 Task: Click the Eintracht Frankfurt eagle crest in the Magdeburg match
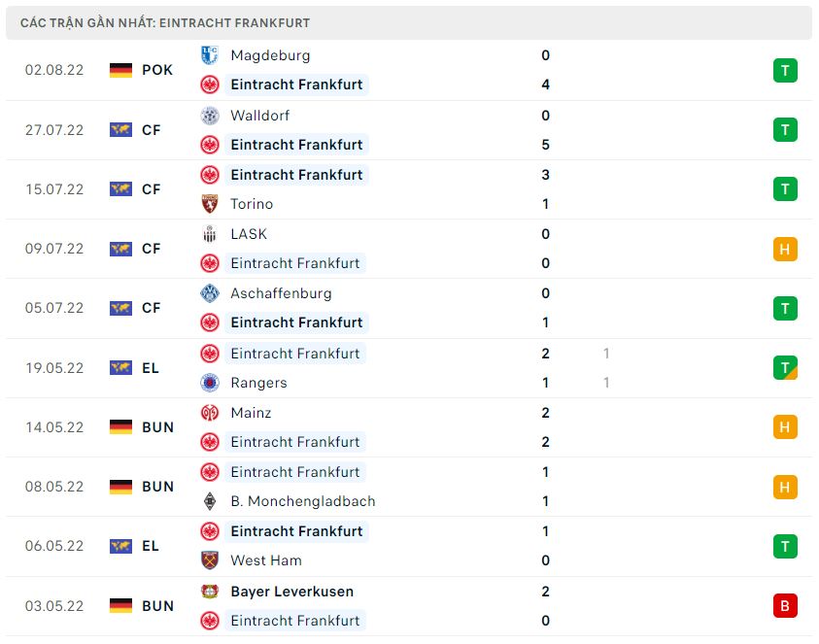click(211, 85)
